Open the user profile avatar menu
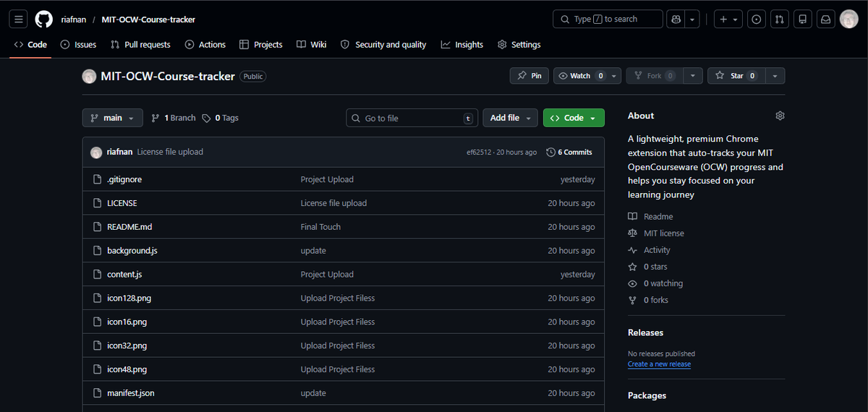Screen dimensions: 868x412 848,20
